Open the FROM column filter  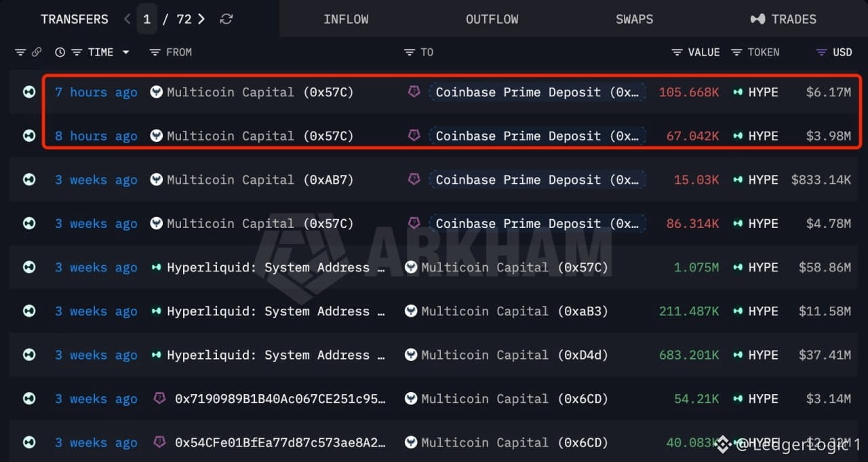click(155, 52)
